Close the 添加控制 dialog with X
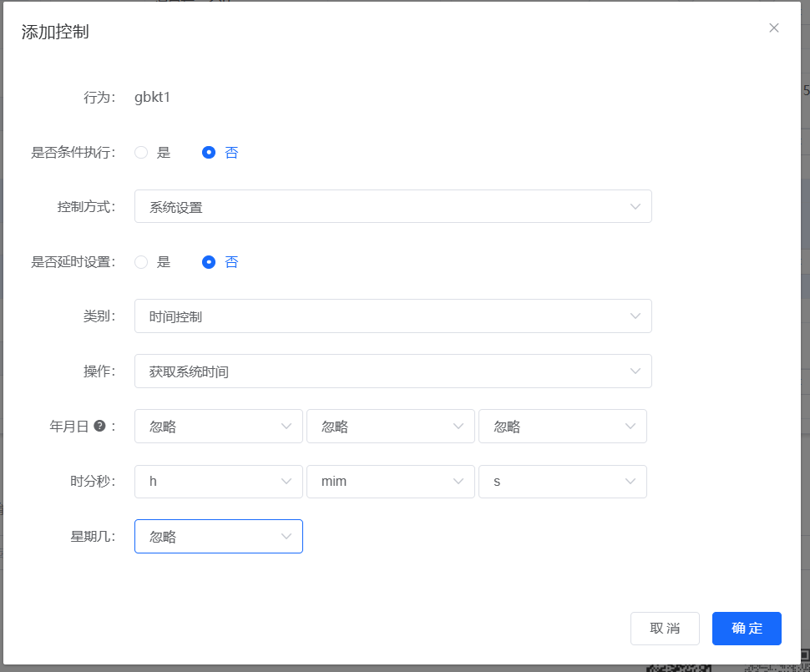The image size is (810, 672). 773,28
